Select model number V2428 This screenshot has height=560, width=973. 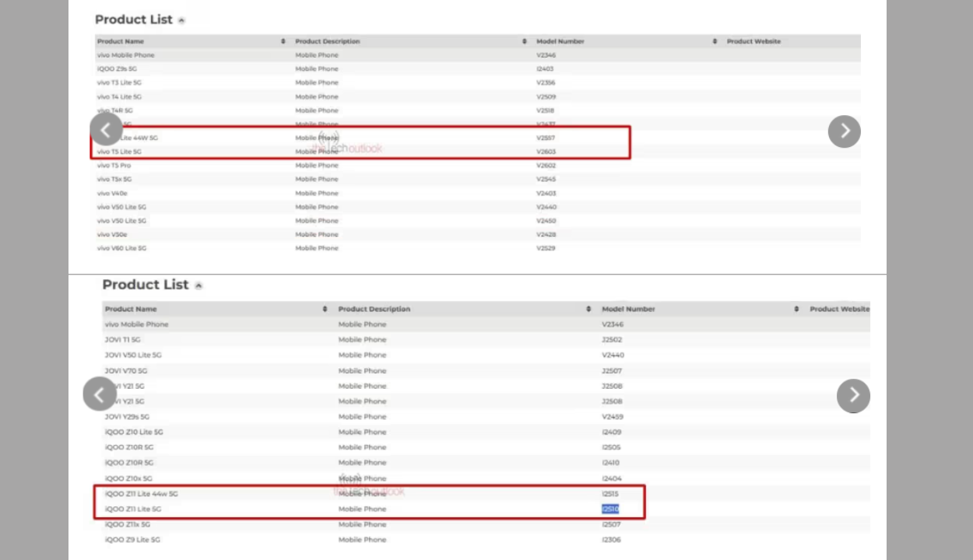tap(546, 234)
